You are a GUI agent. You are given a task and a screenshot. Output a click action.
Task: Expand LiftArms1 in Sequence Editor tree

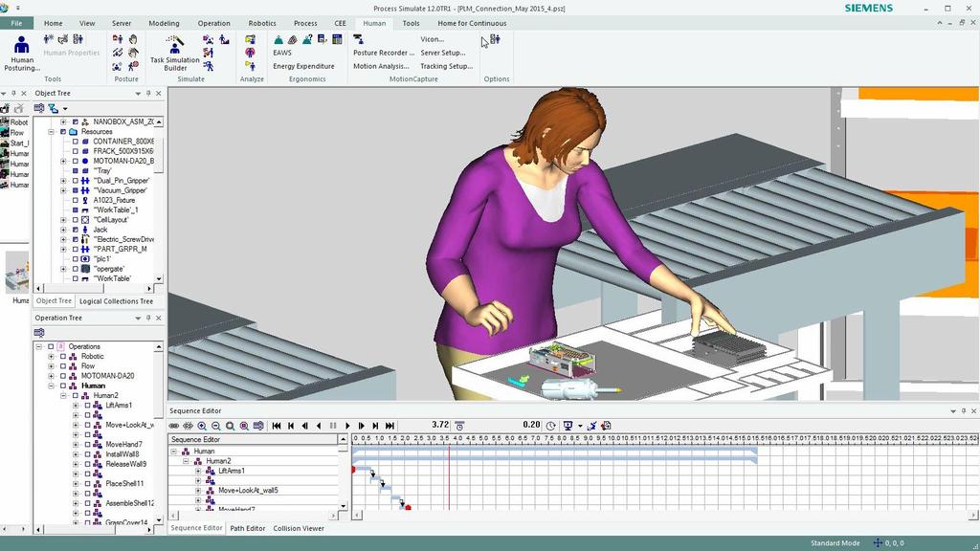tap(198, 471)
